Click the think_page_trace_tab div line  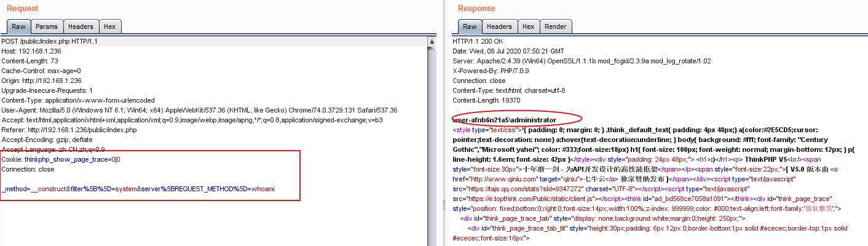602,218
